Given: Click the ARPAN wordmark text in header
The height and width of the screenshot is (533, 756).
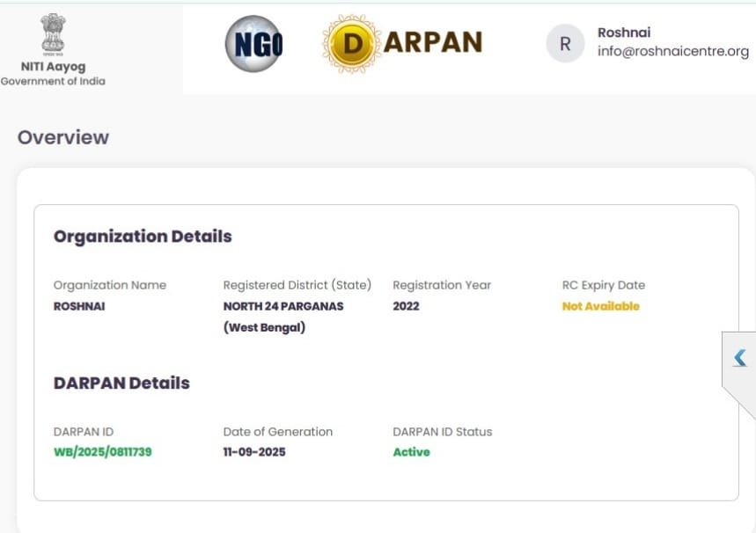Looking at the screenshot, I should [x=432, y=42].
